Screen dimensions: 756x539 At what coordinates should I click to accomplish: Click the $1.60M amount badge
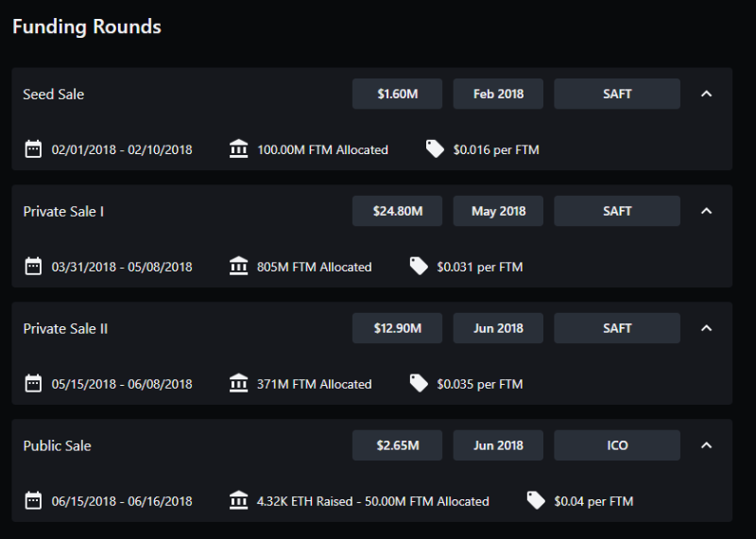(x=397, y=94)
